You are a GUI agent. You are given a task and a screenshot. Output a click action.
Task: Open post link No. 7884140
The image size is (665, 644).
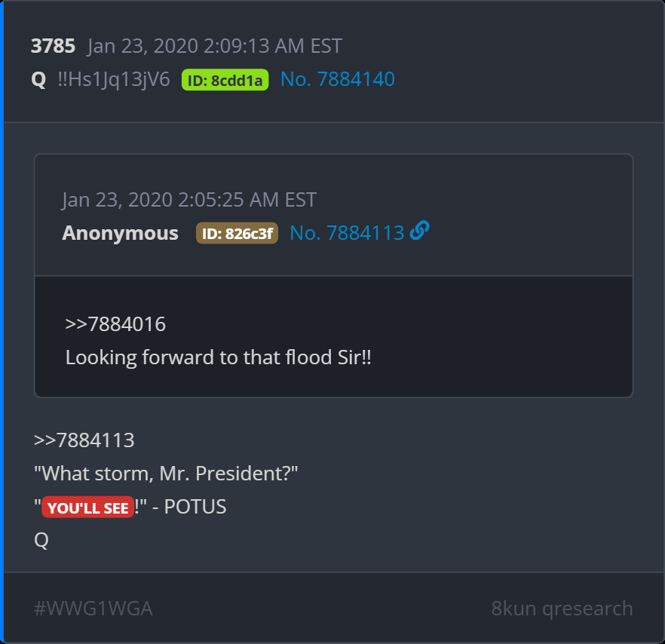point(338,79)
